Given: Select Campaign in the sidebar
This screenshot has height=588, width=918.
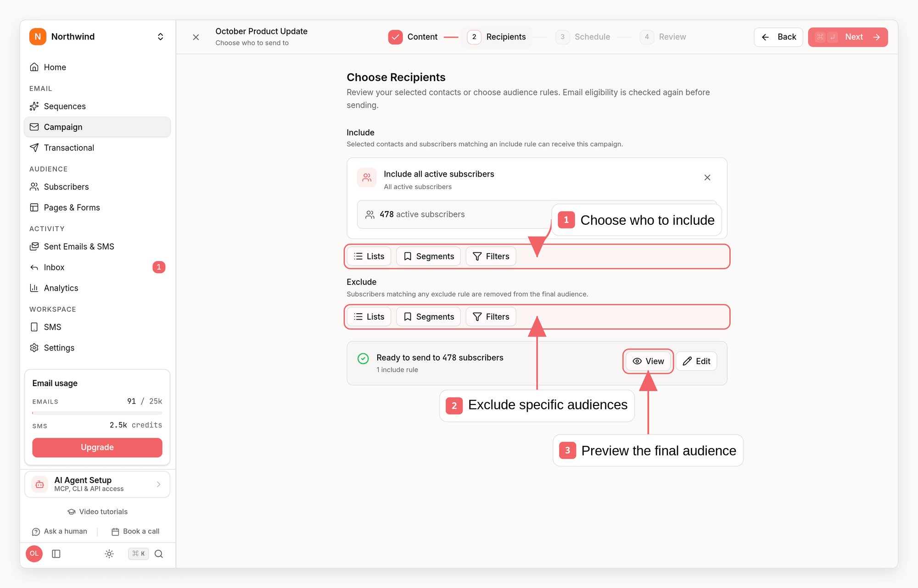Looking at the screenshot, I should point(97,127).
